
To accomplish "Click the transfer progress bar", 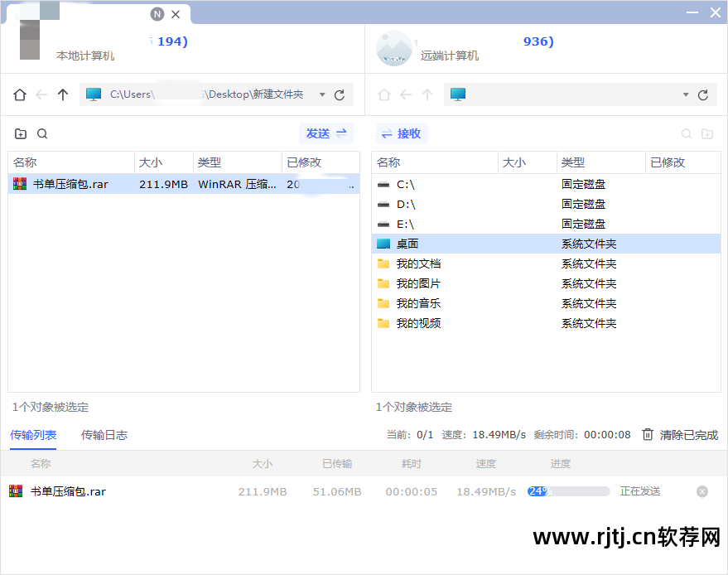I will coord(569,491).
